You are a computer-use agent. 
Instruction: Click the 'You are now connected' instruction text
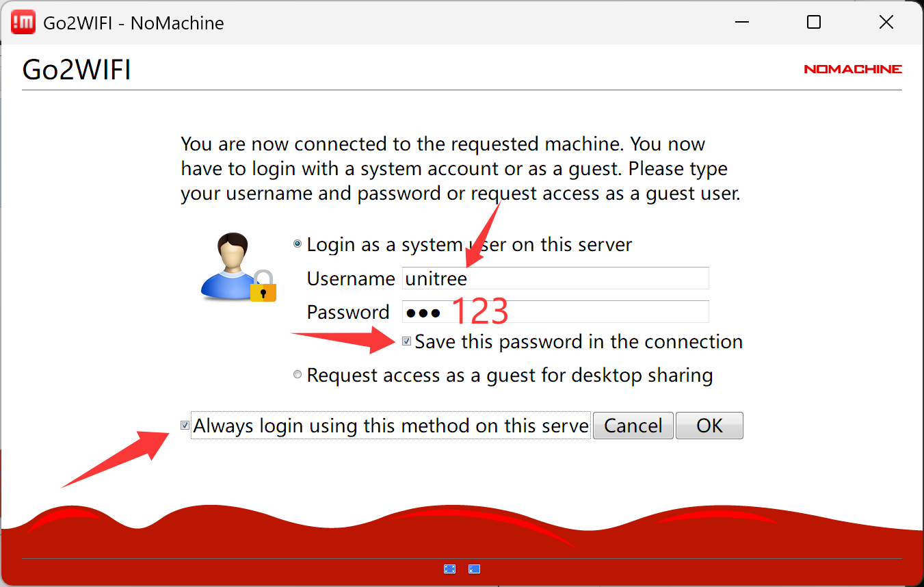460,169
